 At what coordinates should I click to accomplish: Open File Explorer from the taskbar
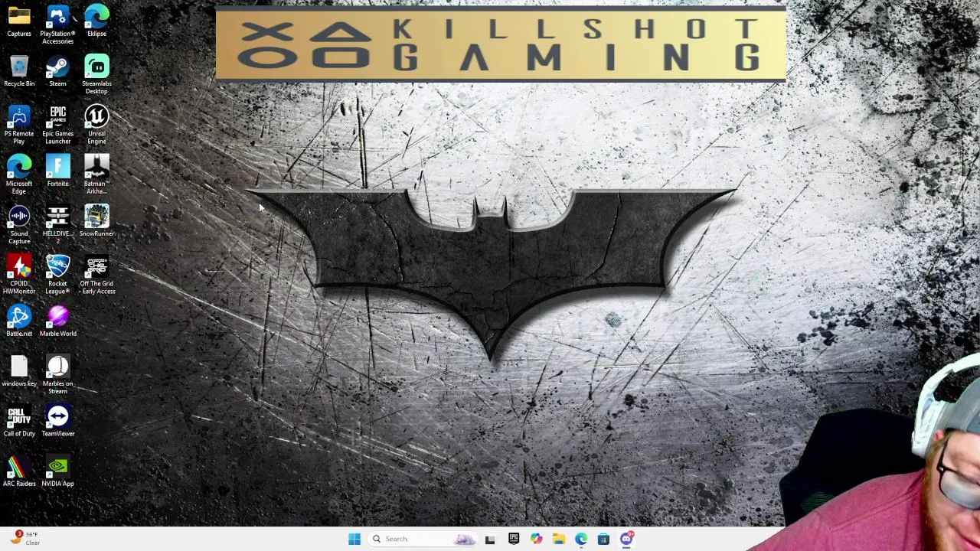559,539
